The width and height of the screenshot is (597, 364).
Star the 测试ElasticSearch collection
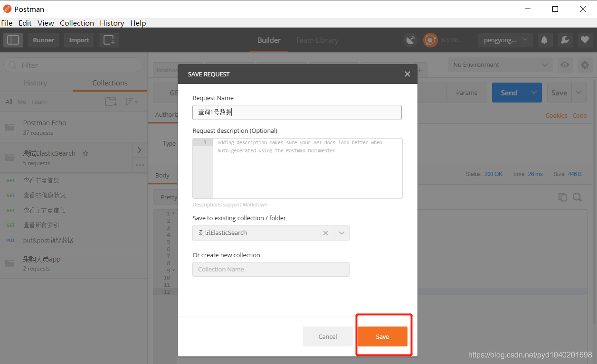(85, 153)
